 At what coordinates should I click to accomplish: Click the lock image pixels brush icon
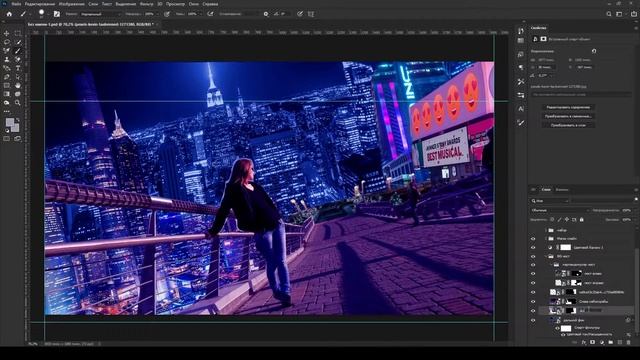point(560,220)
